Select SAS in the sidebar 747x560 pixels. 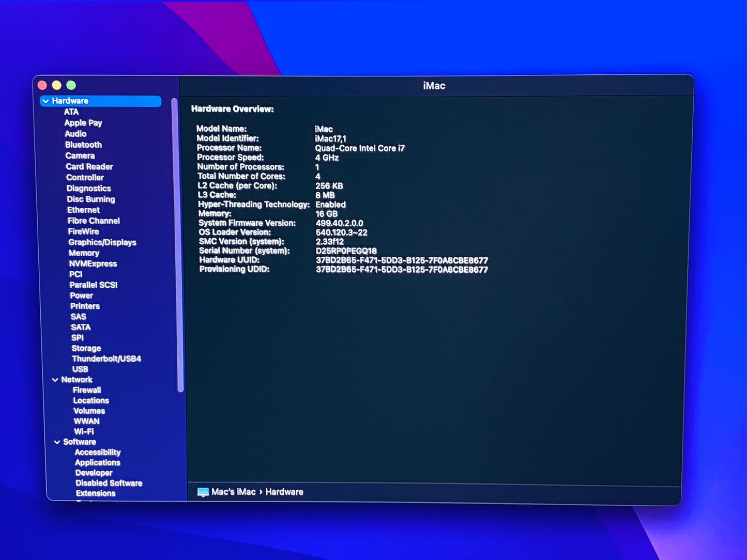[79, 317]
